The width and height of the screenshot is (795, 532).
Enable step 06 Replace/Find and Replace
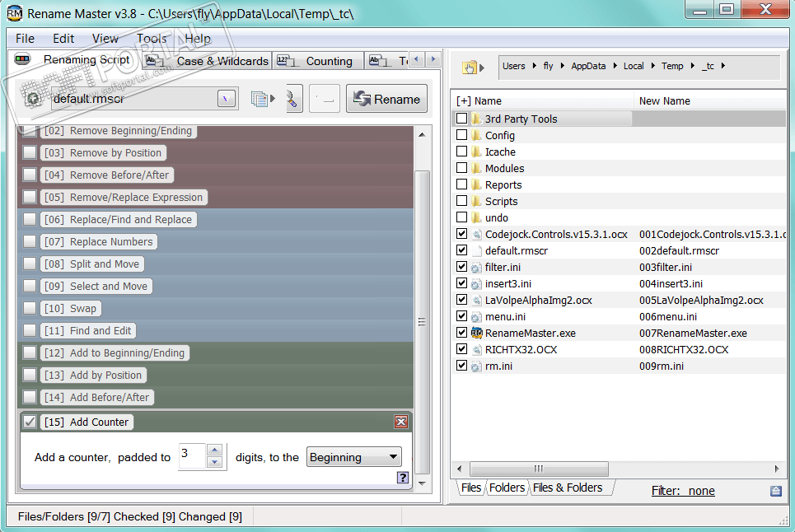coord(30,219)
